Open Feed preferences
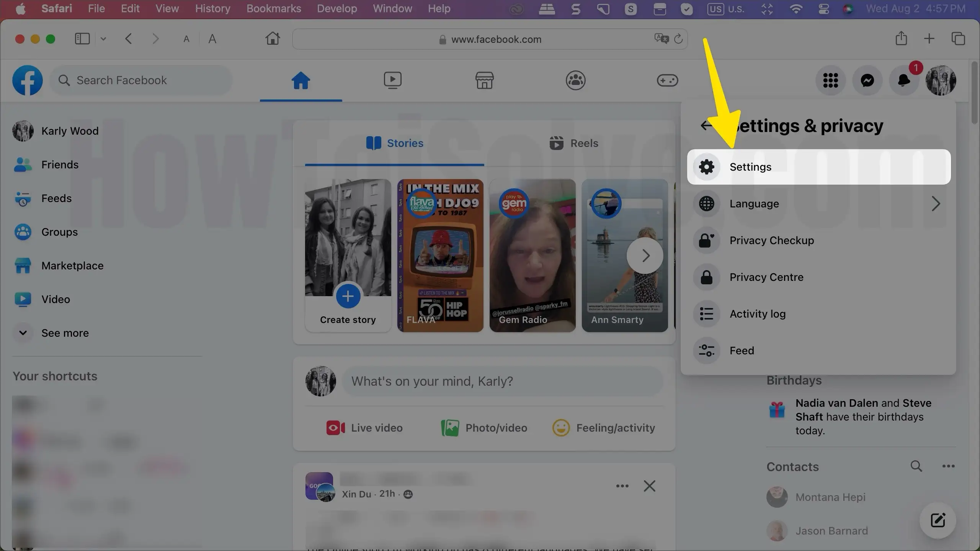This screenshot has width=980, height=551. [819, 350]
